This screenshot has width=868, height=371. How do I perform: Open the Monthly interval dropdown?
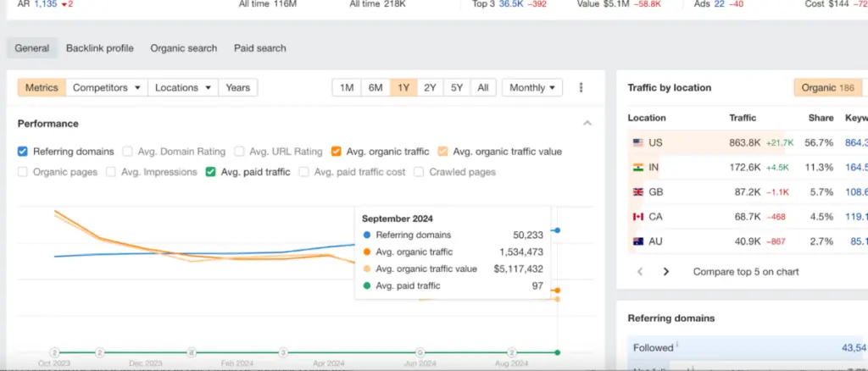coord(532,88)
